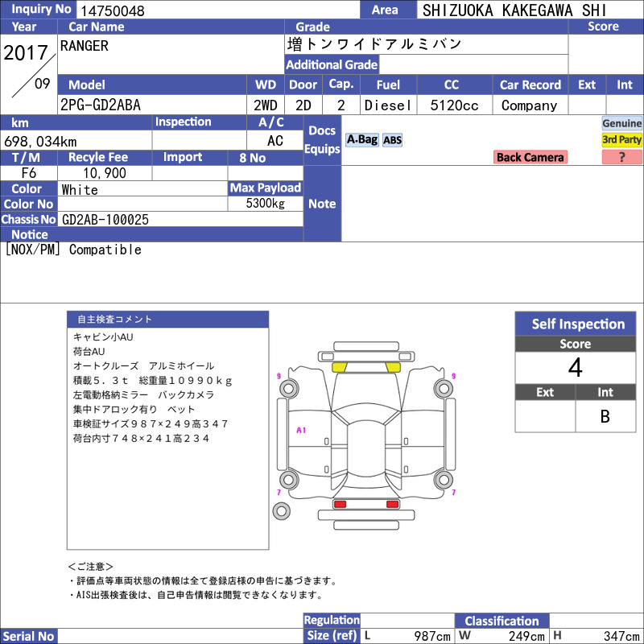Viewport: 644px width, 644px height.
Task: Click the car name RANGER
Action: click(85, 46)
